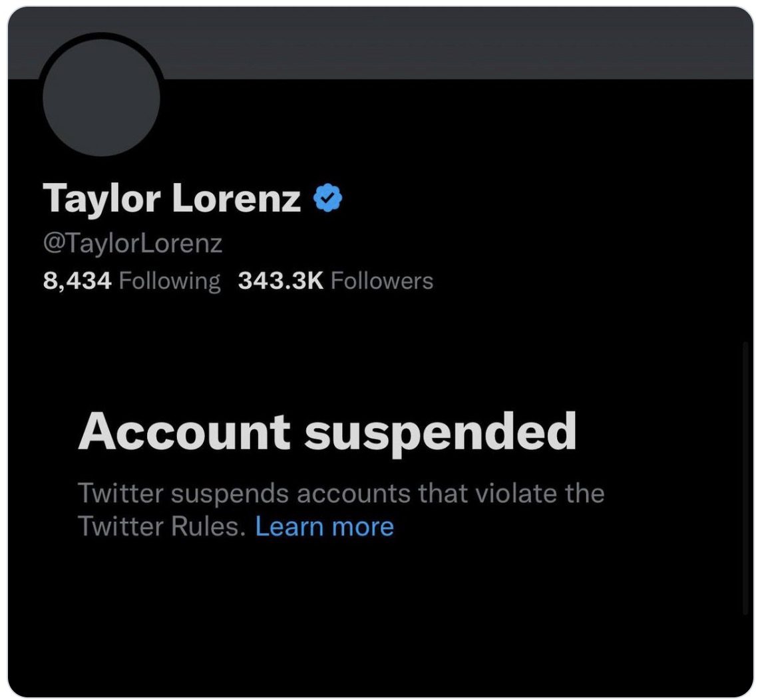Image resolution: width=760 pixels, height=700 pixels.
Task: Open the 343.3K Followers list
Action: coord(335,281)
